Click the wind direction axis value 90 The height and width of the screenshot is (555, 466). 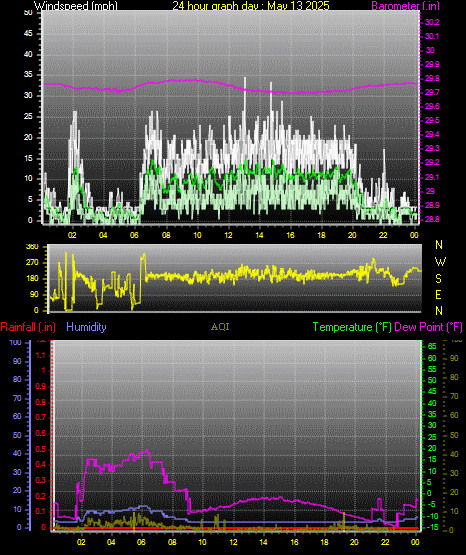34,294
